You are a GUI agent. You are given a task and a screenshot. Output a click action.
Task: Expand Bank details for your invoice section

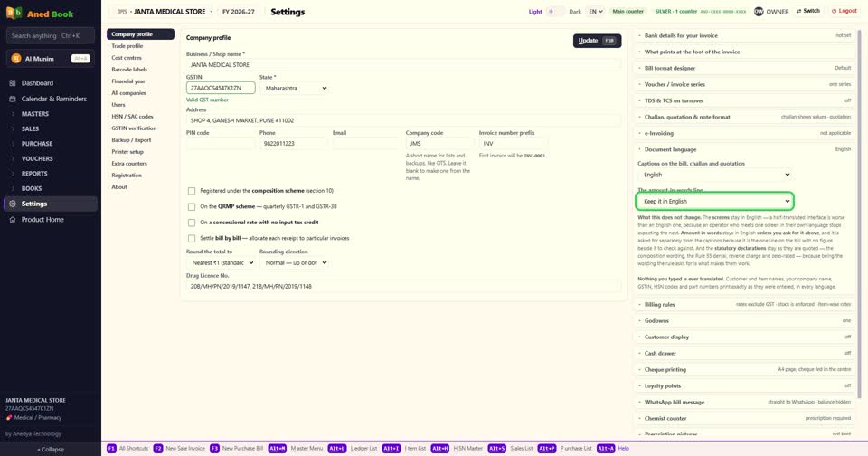pyautogui.click(x=744, y=35)
